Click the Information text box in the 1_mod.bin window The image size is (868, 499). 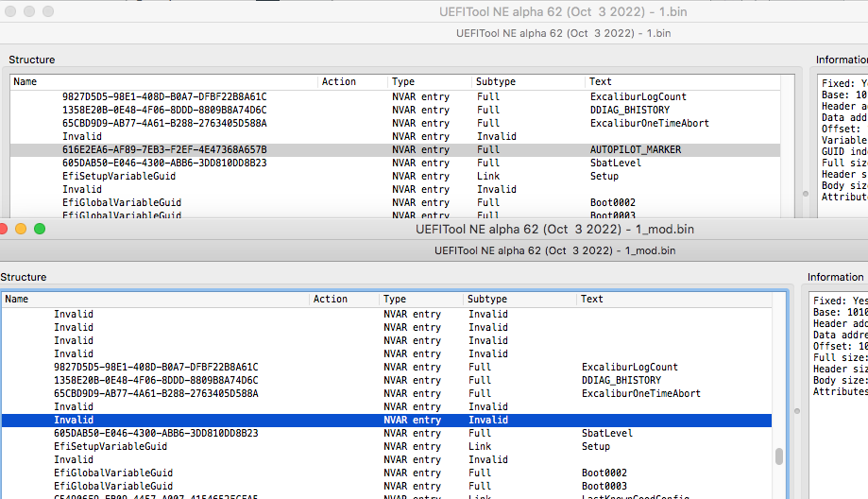tap(838, 395)
